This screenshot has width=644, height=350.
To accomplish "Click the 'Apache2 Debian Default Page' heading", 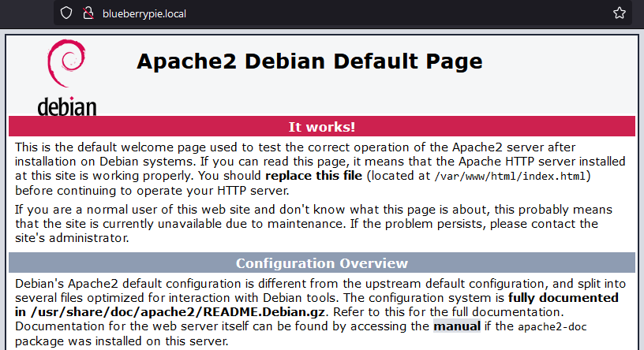I will point(309,61).
